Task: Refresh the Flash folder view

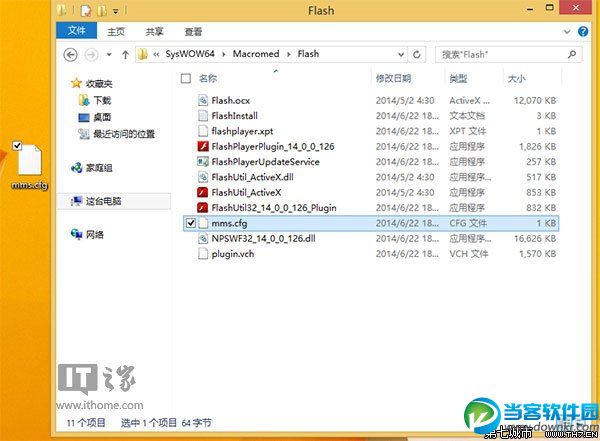Action: tap(417, 55)
